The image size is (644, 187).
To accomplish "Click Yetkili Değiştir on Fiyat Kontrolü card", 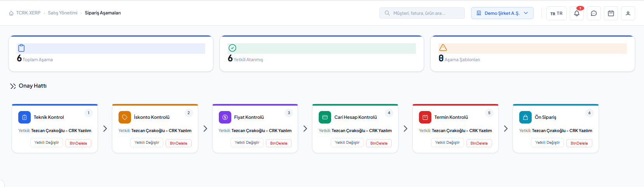I will tap(247, 143).
